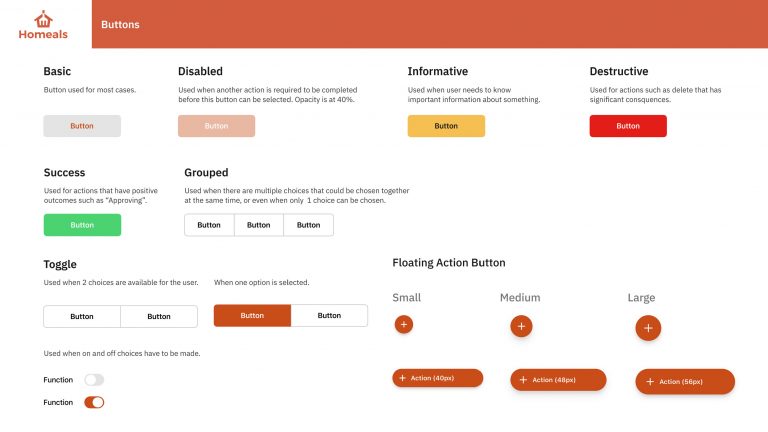Select right button of unselected toggle pair
The image size is (768, 432).
point(159,316)
